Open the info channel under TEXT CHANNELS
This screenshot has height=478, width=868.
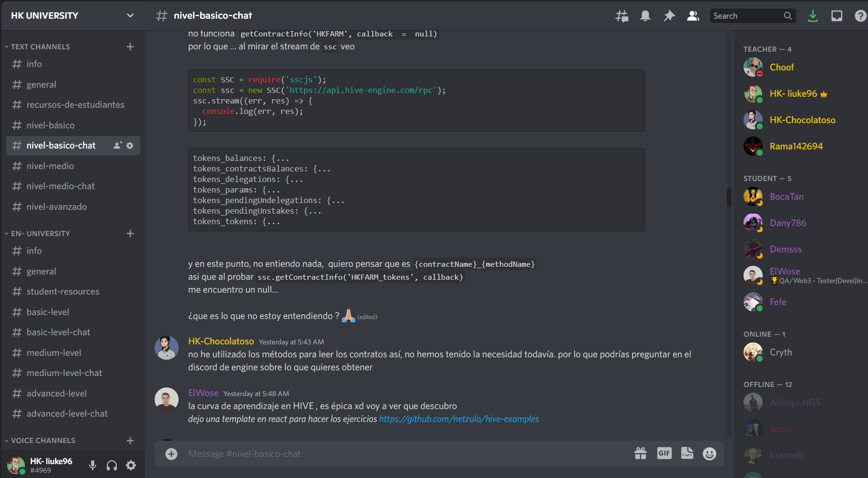click(x=73, y=64)
